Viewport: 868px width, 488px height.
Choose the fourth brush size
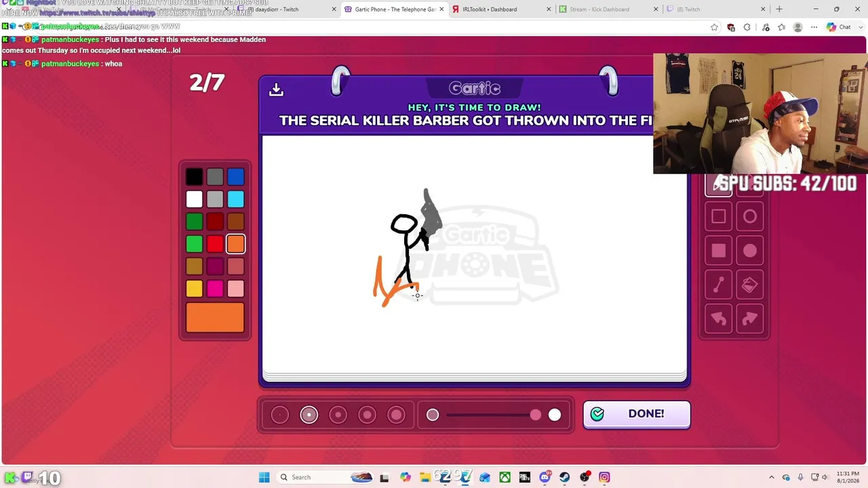368,415
